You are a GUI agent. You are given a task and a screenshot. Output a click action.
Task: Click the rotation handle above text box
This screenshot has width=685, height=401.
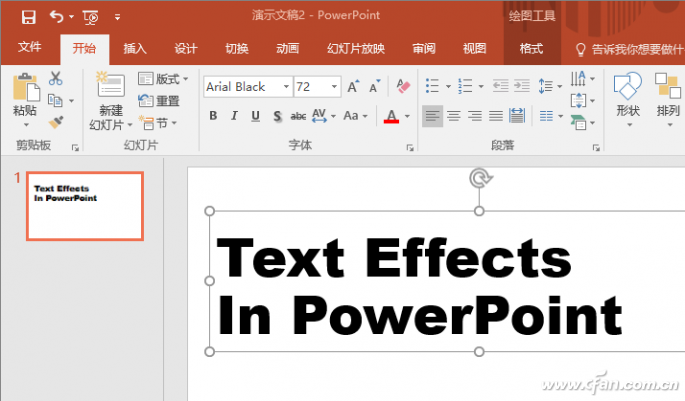click(x=480, y=178)
